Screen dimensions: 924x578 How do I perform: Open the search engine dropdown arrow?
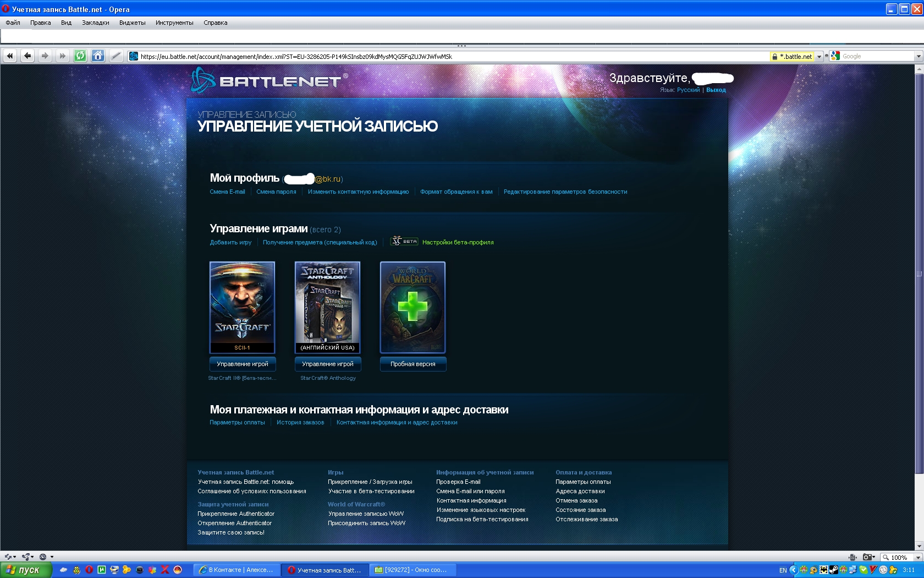pyautogui.click(x=918, y=56)
